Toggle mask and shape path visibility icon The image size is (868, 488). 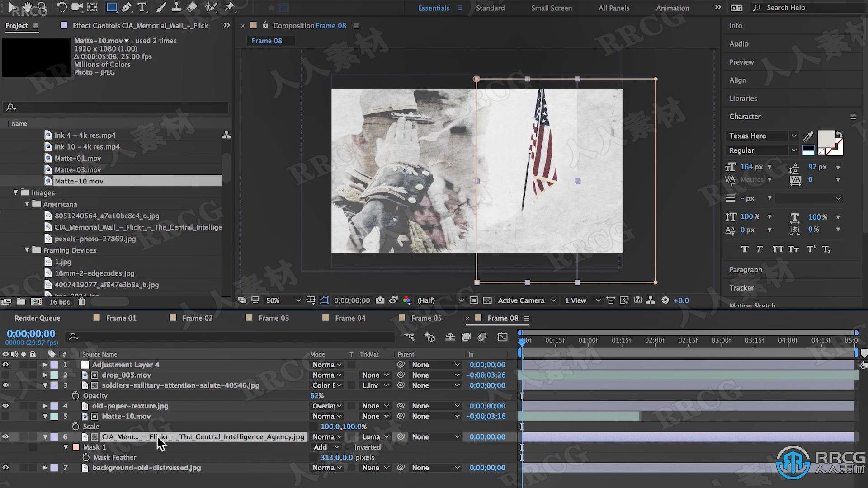[324, 300]
